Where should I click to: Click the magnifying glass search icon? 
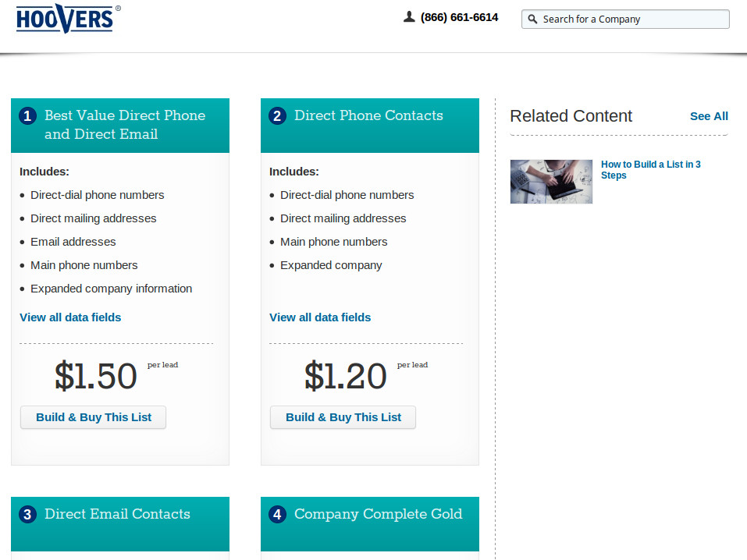click(534, 19)
